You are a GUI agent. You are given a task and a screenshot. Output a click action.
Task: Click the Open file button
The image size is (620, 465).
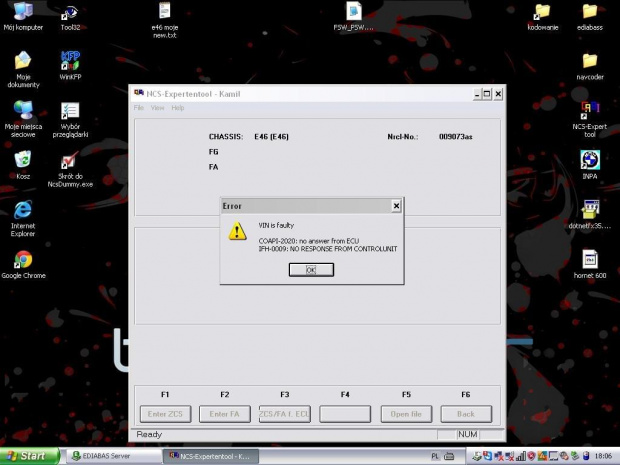click(406, 414)
